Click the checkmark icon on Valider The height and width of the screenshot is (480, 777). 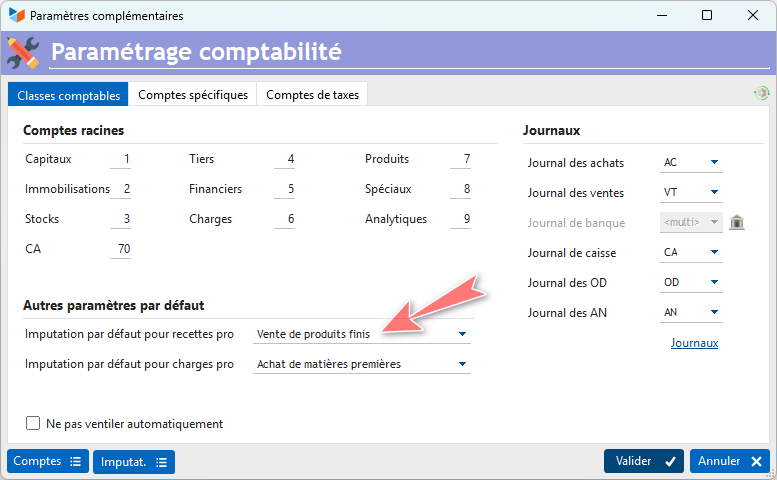point(670,462)
